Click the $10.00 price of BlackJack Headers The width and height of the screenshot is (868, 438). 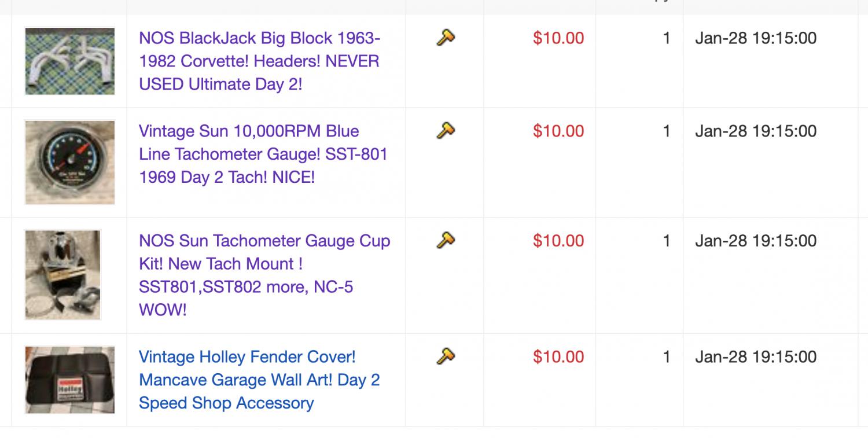pos(558,38)
